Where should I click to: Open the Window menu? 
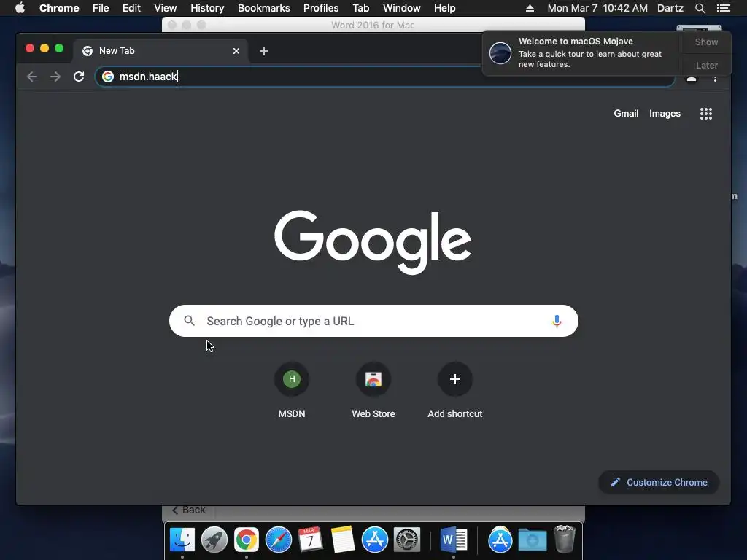click(402, 8)
